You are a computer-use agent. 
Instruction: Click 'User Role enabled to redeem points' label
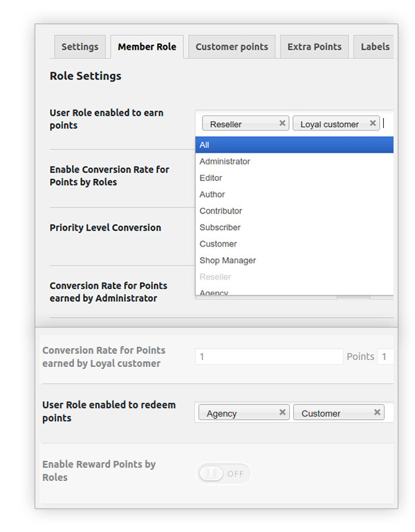click(x=109, y=411)
